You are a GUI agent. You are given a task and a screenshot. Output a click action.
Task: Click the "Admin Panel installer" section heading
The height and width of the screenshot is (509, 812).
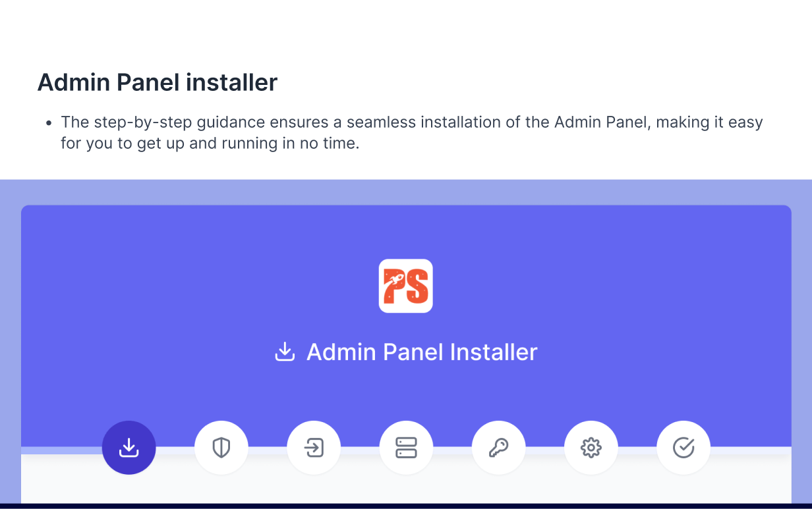pyautogui.click(x=158, y=82)
